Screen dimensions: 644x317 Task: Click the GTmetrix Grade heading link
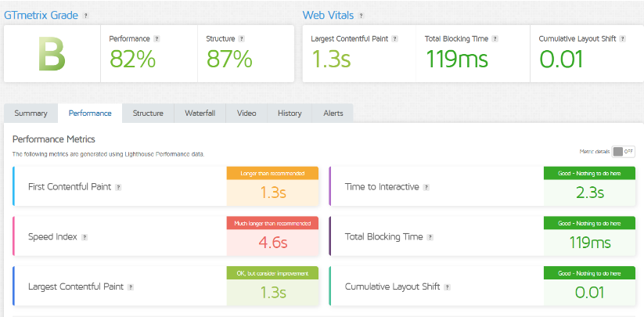click(41, 16)
